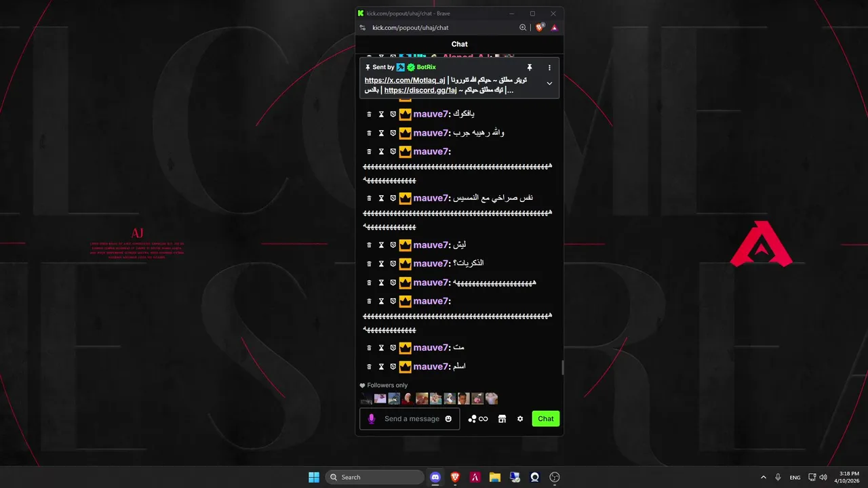Click ban shield on the "مت" row
Viewport: 868px width, 488px height.
tap(393, 348)
